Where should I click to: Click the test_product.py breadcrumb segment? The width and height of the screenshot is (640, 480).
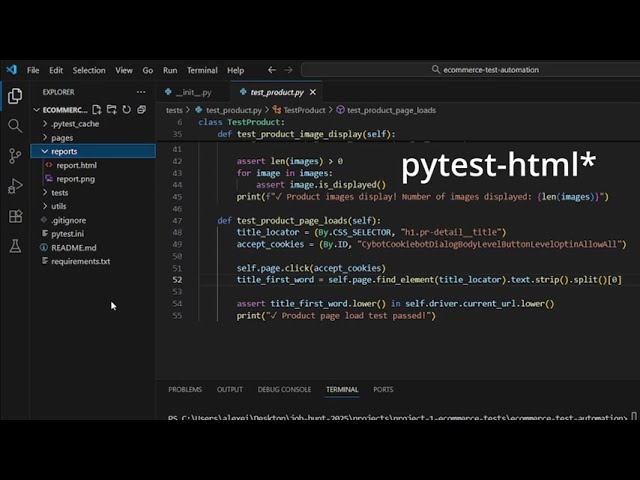233,110
